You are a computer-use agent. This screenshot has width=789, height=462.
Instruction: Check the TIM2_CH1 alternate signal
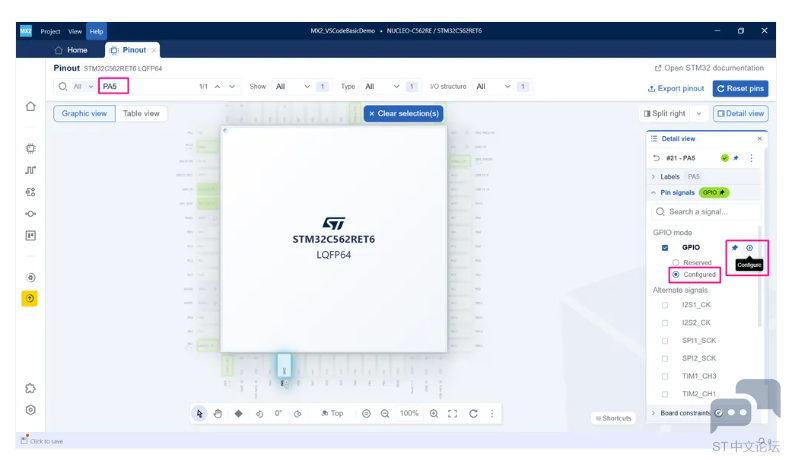[x=665, y=394]
